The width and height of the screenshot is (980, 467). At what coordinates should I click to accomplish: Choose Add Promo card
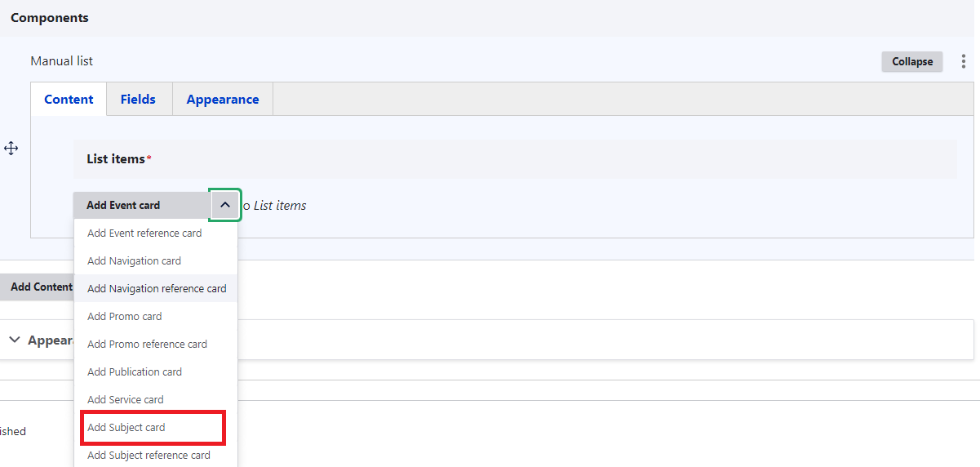click(124, 317)
